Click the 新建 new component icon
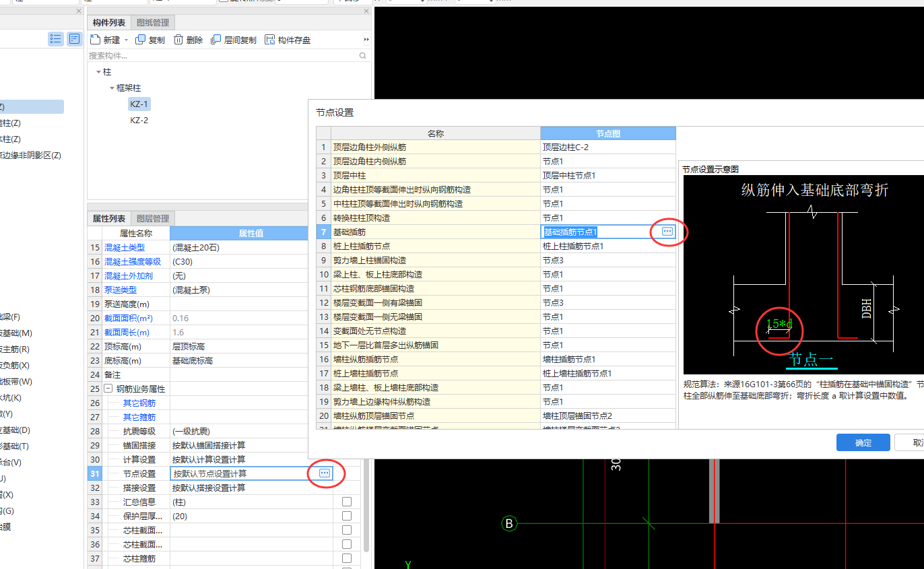924x569 pixels. (x=95, y=40)
